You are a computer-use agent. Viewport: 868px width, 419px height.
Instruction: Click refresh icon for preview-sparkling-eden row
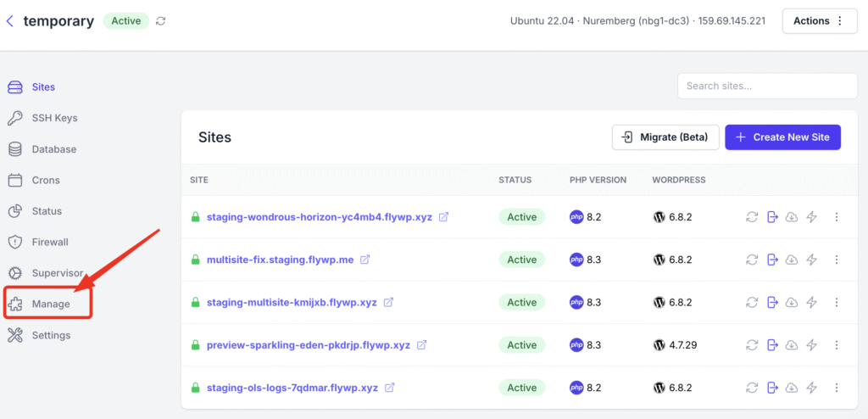[752, 345]
